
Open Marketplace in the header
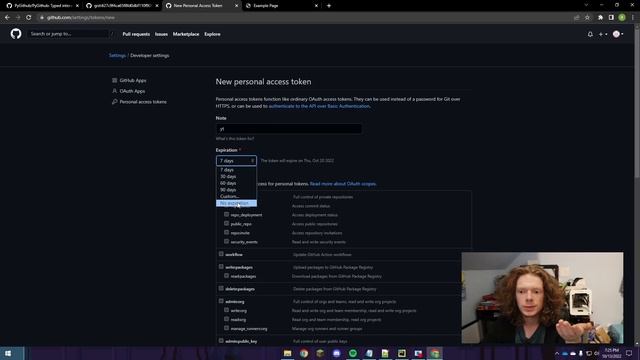click(x=186, y=34)
